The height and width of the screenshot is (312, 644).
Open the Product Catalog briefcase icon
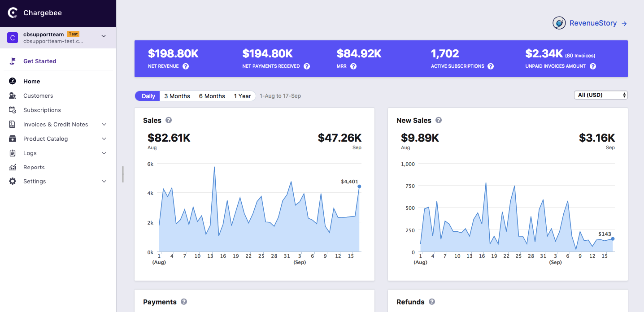13,139
